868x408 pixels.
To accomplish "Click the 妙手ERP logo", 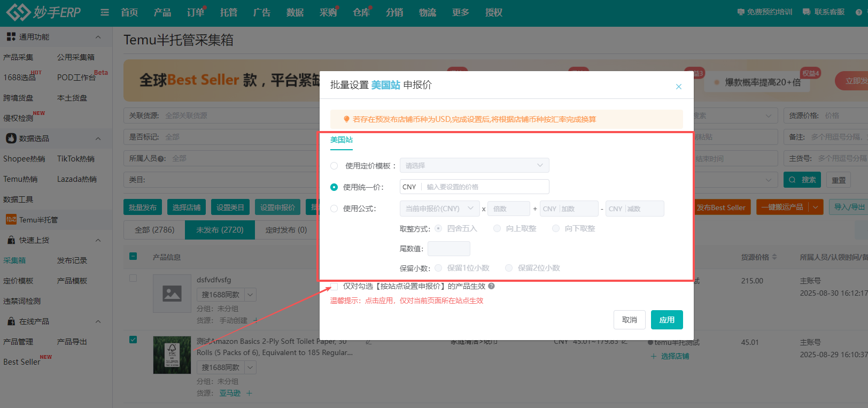I will 44,12.
